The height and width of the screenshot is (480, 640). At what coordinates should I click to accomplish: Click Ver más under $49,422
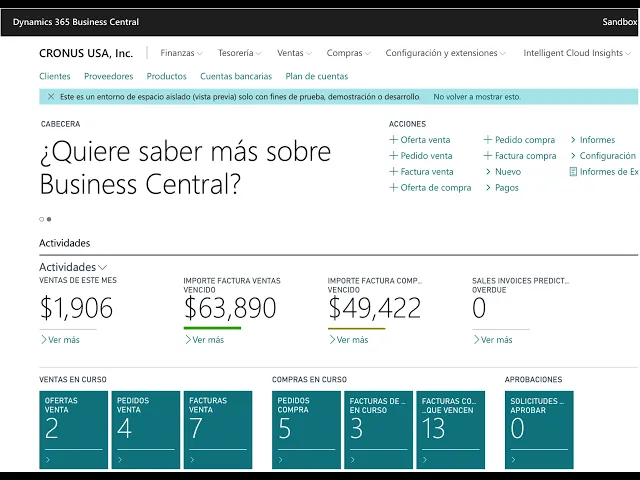pyautogui.click(x=349, y=340)
